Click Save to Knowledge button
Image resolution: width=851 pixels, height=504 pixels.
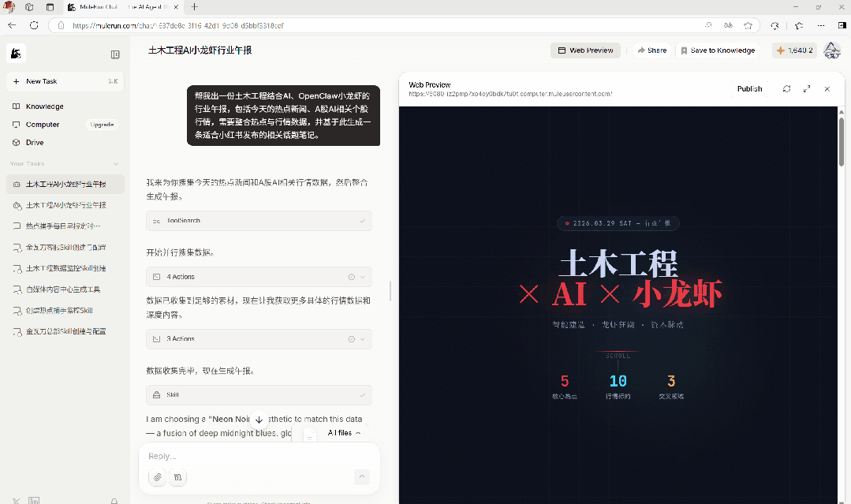click(718, 50)
